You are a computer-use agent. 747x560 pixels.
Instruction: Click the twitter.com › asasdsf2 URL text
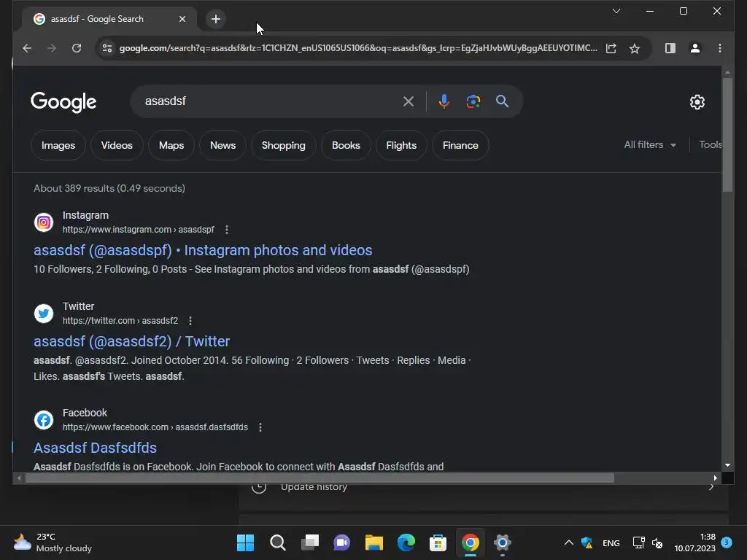pos(120,321)
